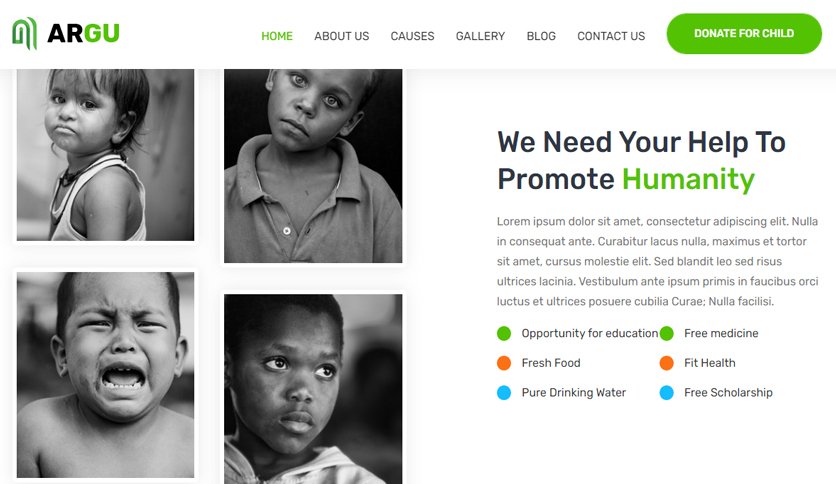836x484 pixels.
Task: Open the pouting toddler photo thumbnail
Action: click(x=106, y=155)
